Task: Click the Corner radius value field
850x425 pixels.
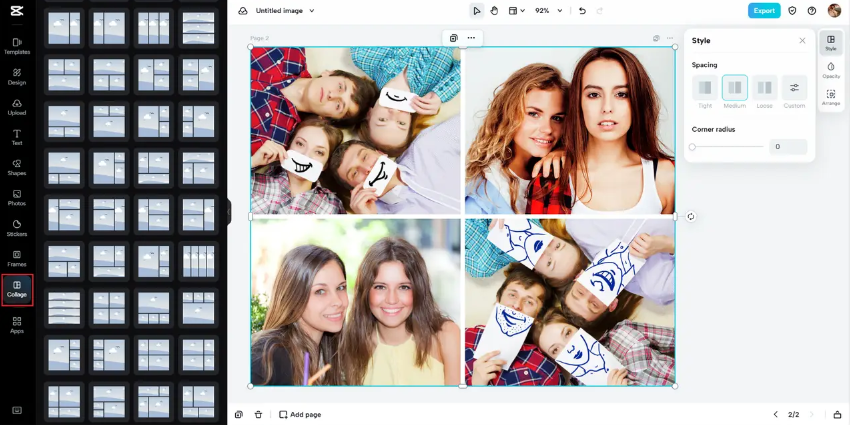Action: [x=788, y=147]
